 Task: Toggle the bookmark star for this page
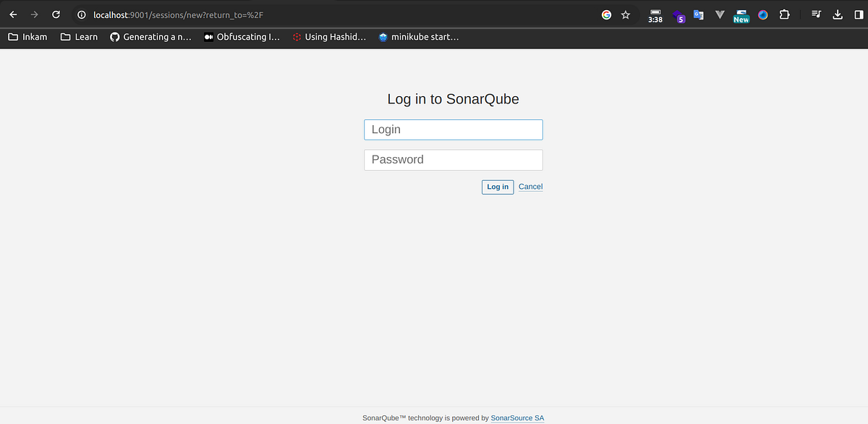click(x=625, y=14)
